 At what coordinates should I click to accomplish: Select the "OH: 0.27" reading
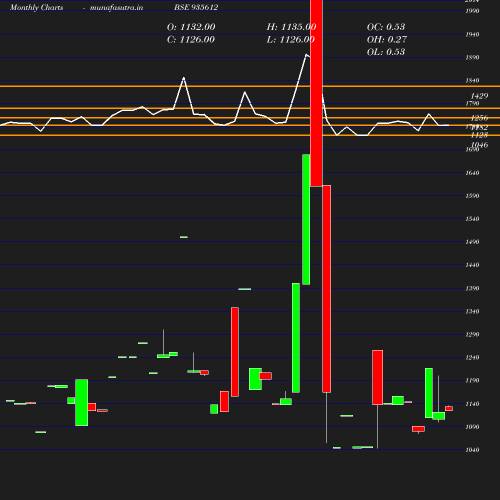387,39
